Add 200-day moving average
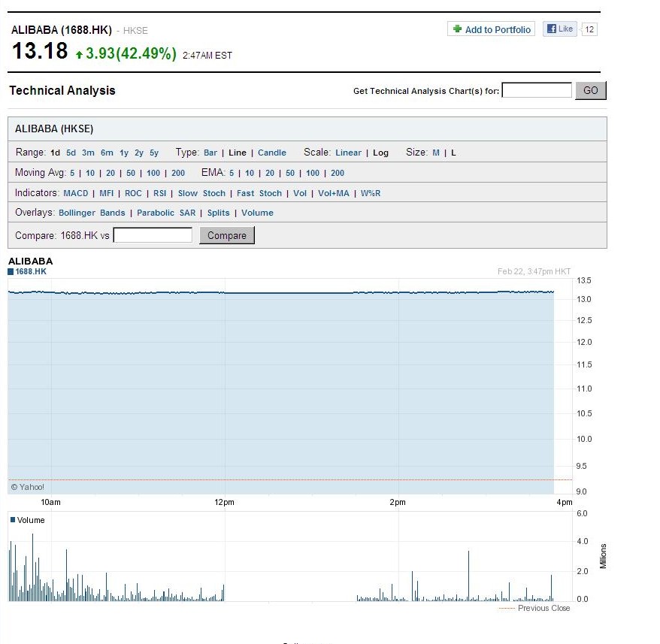 pos(178,173)
